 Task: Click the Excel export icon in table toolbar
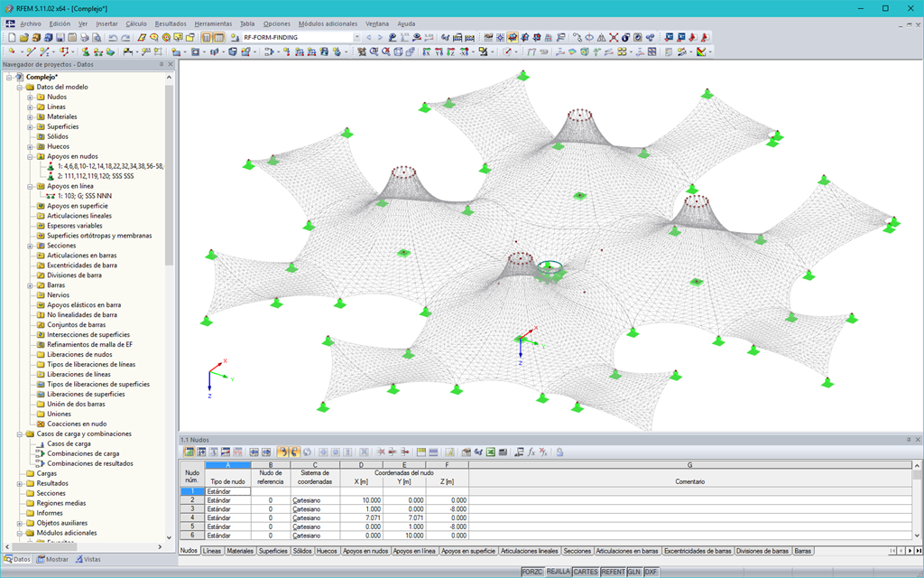coord(490,452)
